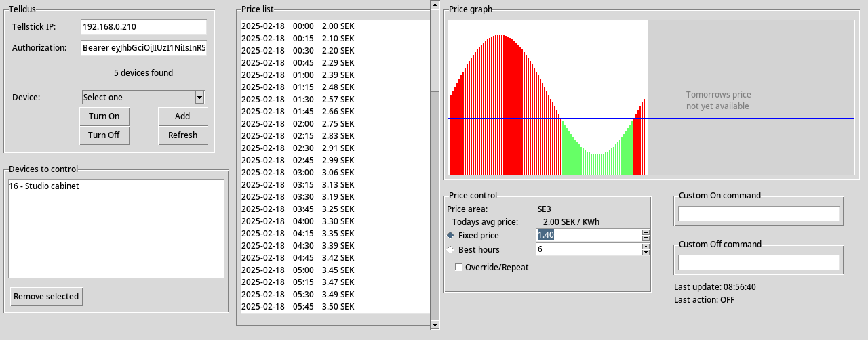The width and height of the screenshot is (868, 340).
Task: Select the 01:00 2.39 SEK price row
Action: tap(335, 75)
